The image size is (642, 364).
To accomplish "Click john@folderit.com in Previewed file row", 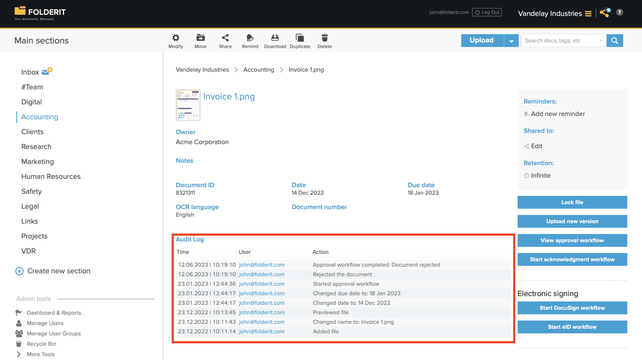I will [262, 312].
